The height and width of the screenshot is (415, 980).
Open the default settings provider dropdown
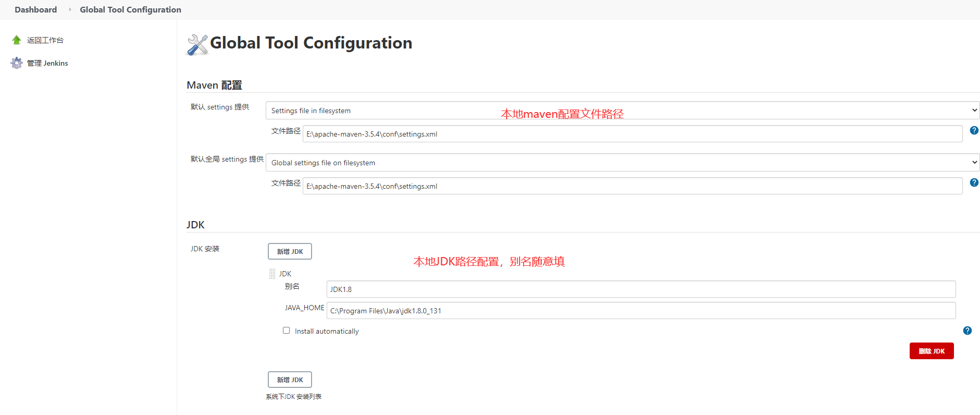click(x=622, y=111)
